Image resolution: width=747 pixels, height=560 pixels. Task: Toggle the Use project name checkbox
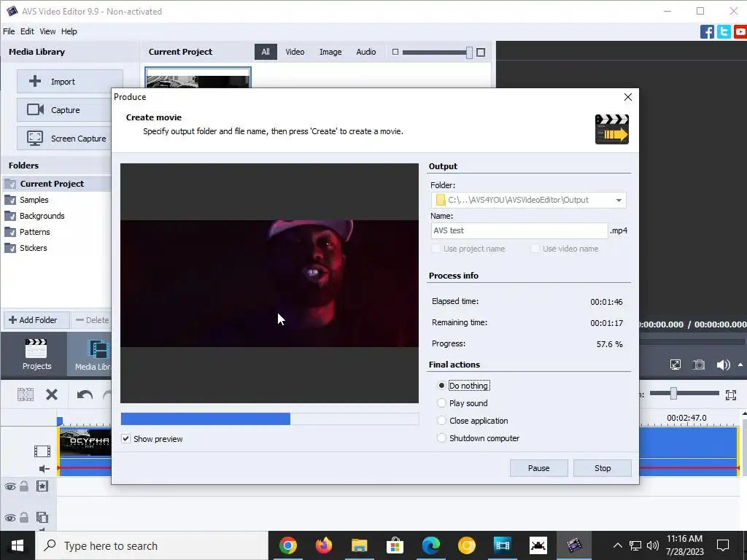click(x=436, y=249)
